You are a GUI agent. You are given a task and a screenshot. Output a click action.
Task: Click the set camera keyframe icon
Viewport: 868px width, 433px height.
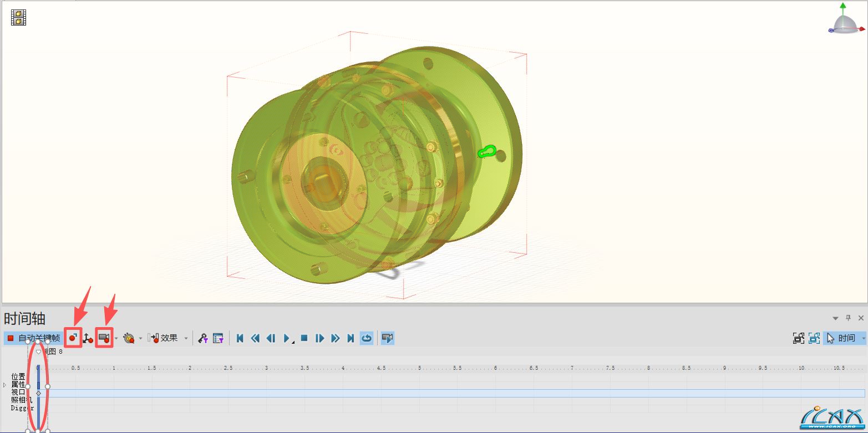point(104,338)
